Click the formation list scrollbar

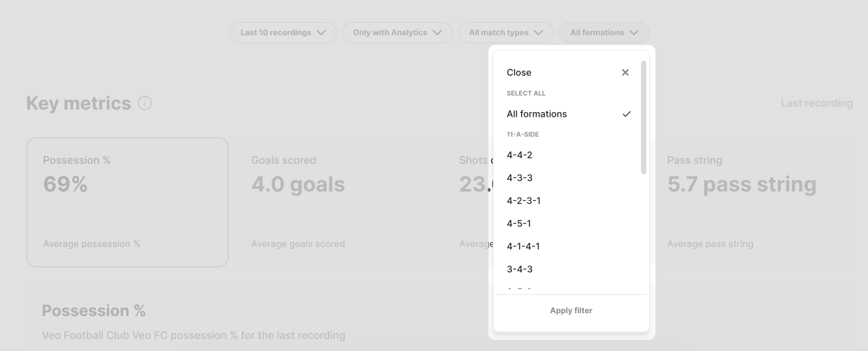coord(644,117)
